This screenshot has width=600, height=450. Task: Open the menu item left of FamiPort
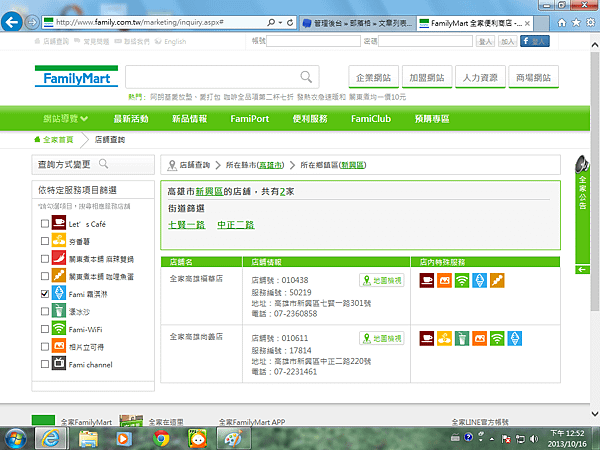click(x=189, y=119)
